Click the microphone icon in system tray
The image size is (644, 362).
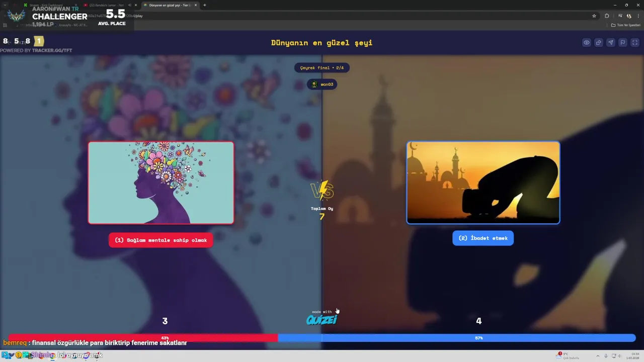[x=606, y=356]
